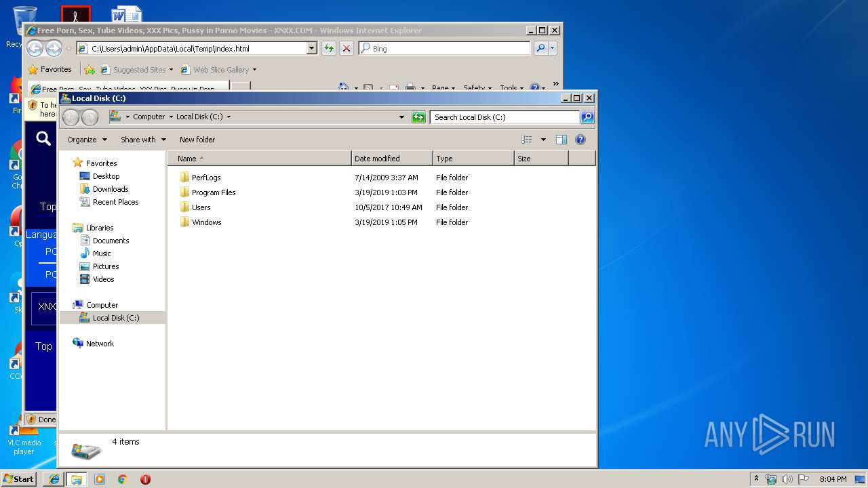The width and height of the screenshot is (868, 488).
Task: Sort by Date modified column header
Action: click(392, 159)
